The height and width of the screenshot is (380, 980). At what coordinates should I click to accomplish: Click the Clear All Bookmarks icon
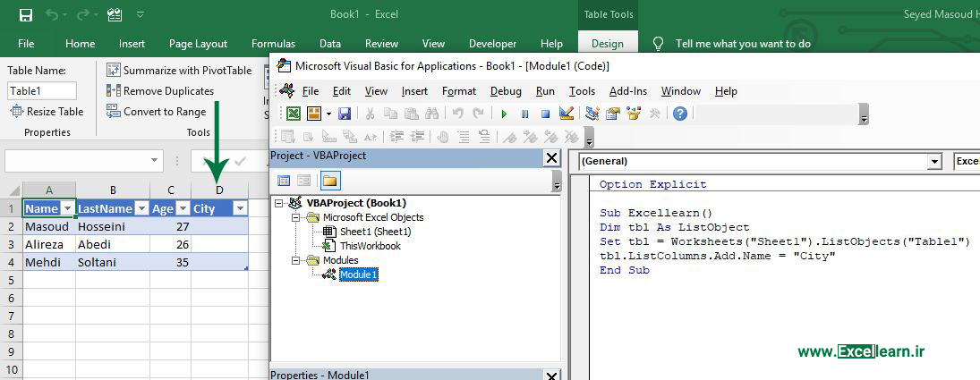(571, 137)
